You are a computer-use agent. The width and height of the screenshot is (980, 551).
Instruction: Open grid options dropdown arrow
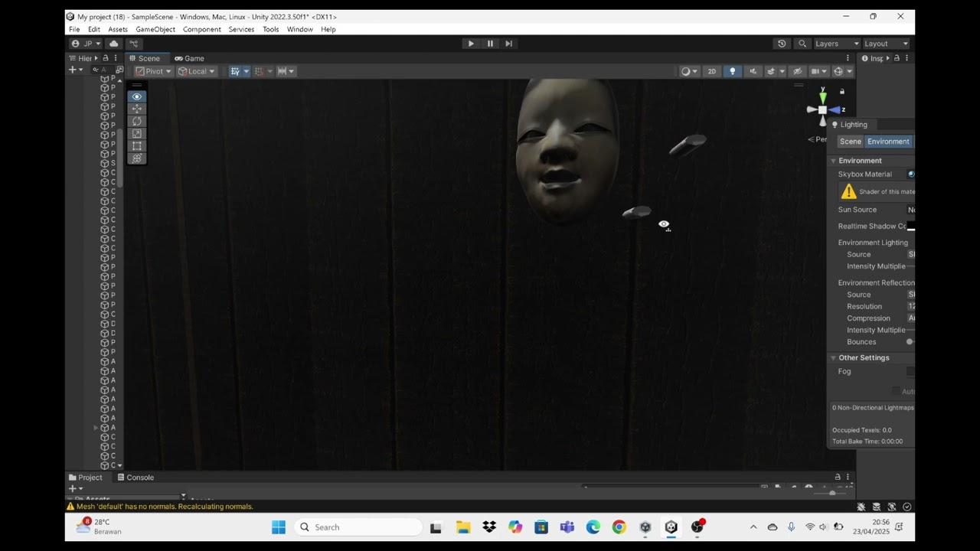(x=246, y=71)
